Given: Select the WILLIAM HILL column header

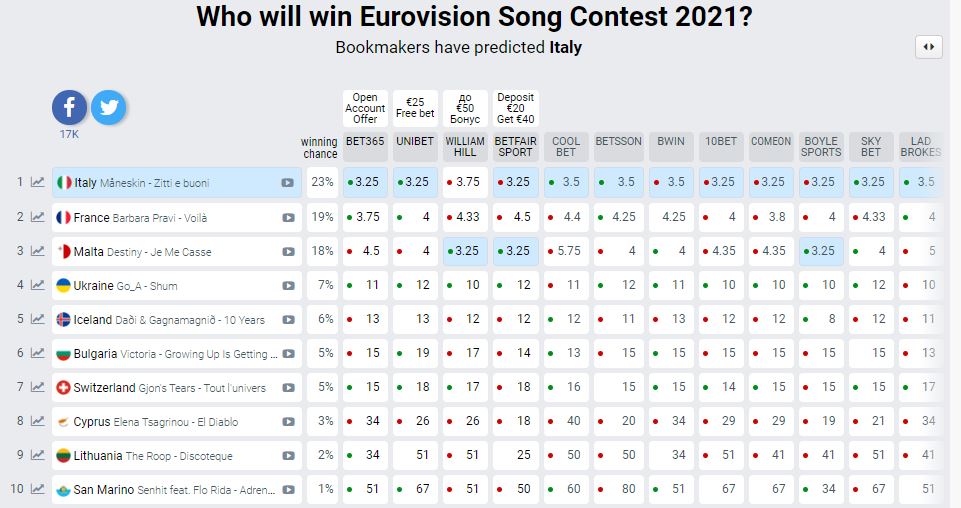Looking at the screenshot, I should [465, 146].
